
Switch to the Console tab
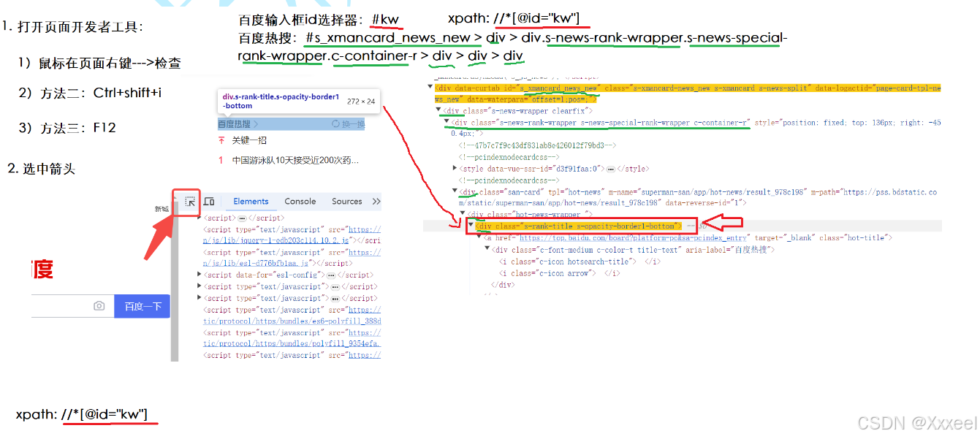click(300, 202)
